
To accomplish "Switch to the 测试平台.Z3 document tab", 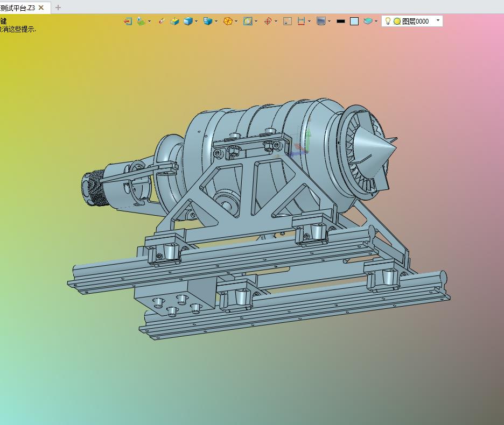I will 17,8.
